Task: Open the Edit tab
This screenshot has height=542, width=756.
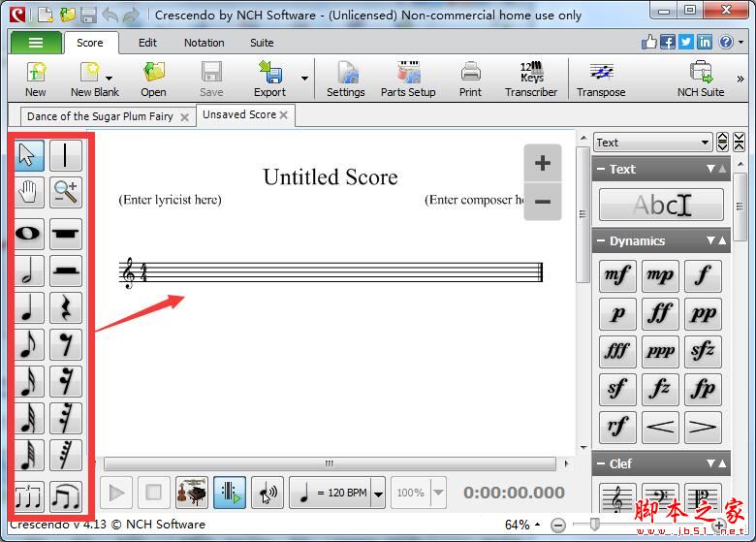Action: point(147,43)
